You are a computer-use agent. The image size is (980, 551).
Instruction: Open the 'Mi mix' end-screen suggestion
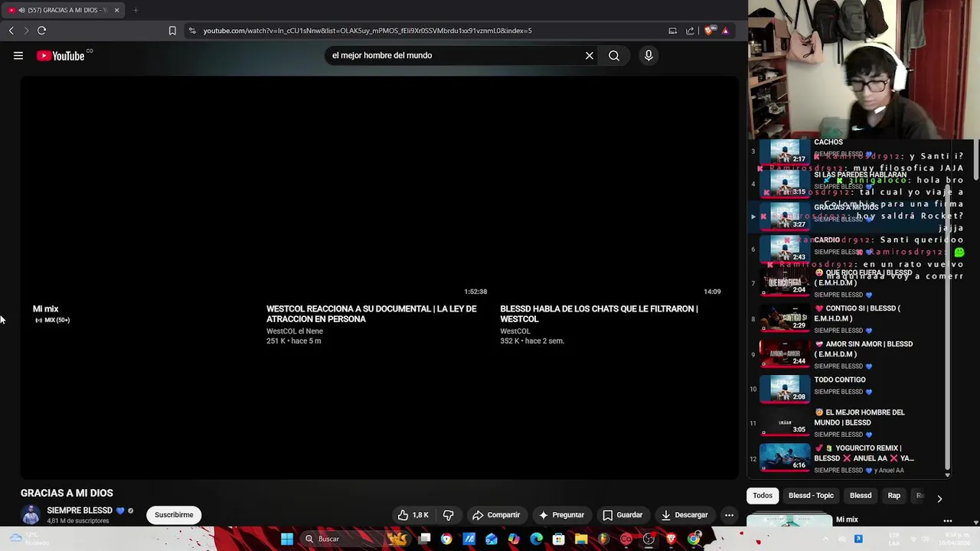click(x=46, y=309)
